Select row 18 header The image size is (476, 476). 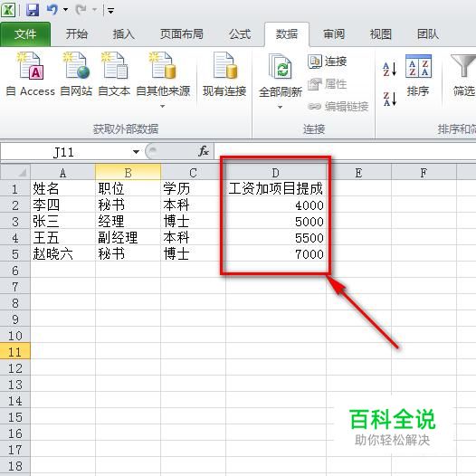click(15, 466)
